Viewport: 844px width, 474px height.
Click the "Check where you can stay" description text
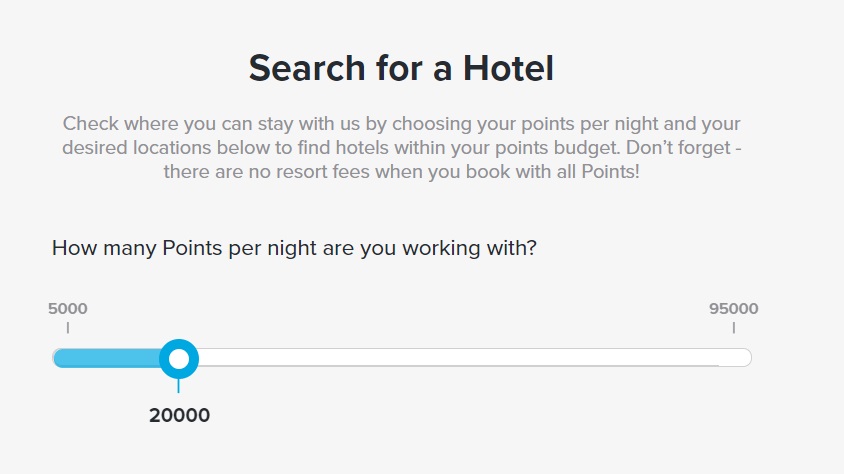coord(401,124)
